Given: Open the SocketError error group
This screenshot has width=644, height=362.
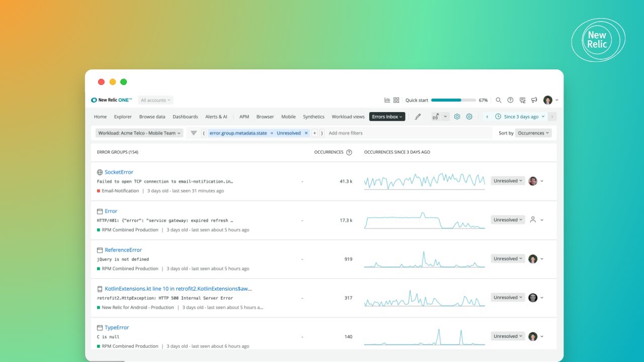Looking at the screenshot, I should pyautogui.click(x=119, y=172).
